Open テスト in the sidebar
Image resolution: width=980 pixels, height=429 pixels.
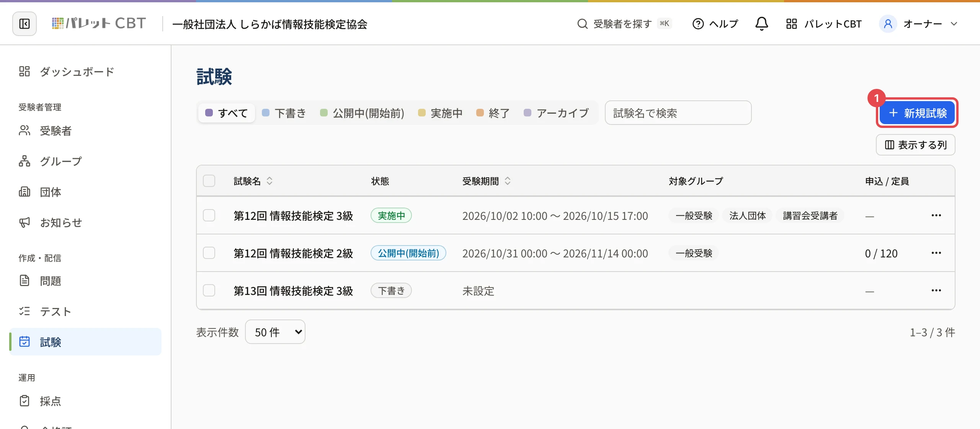click(x=85, y=311)
